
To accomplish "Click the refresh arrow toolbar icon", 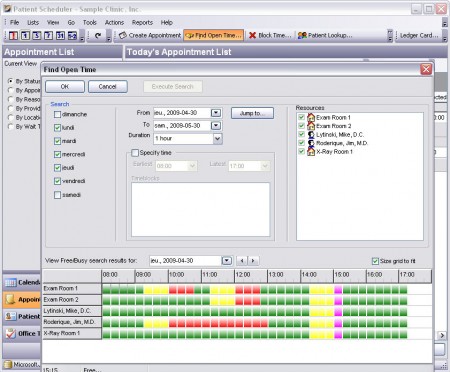I will 98,35.
